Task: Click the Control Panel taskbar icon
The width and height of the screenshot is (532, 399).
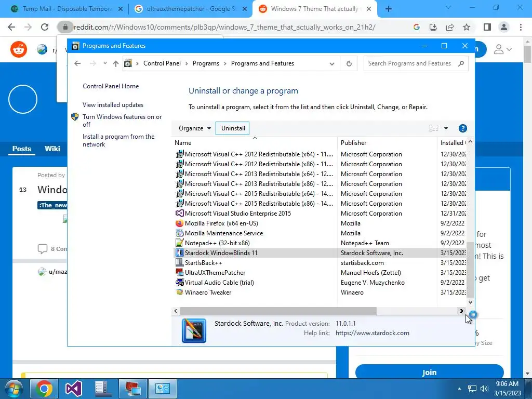Action: tap(162, 389)
